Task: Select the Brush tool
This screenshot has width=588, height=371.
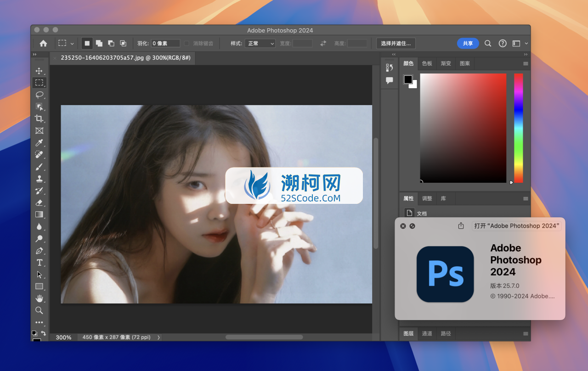Action: 39,167
